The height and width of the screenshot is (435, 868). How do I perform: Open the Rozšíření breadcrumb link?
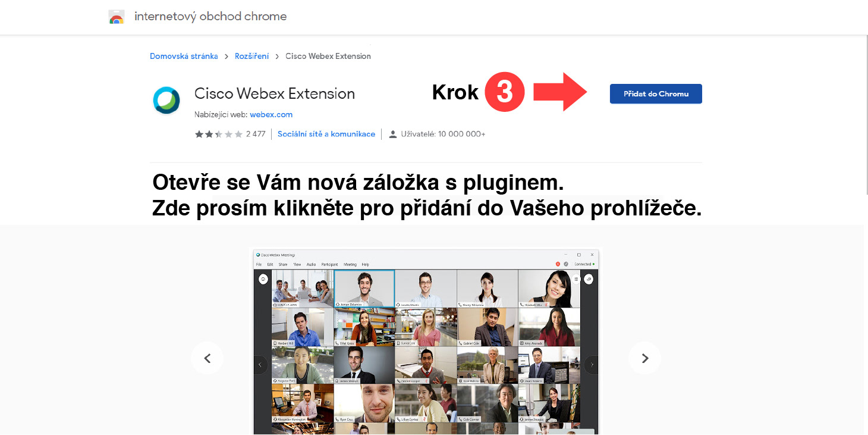click(252, 56)
